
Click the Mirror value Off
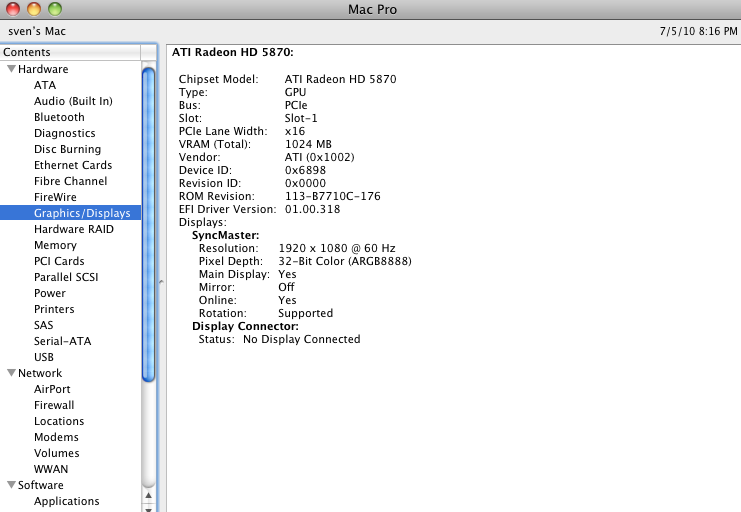pyautogui.click(x=286, y=287)
